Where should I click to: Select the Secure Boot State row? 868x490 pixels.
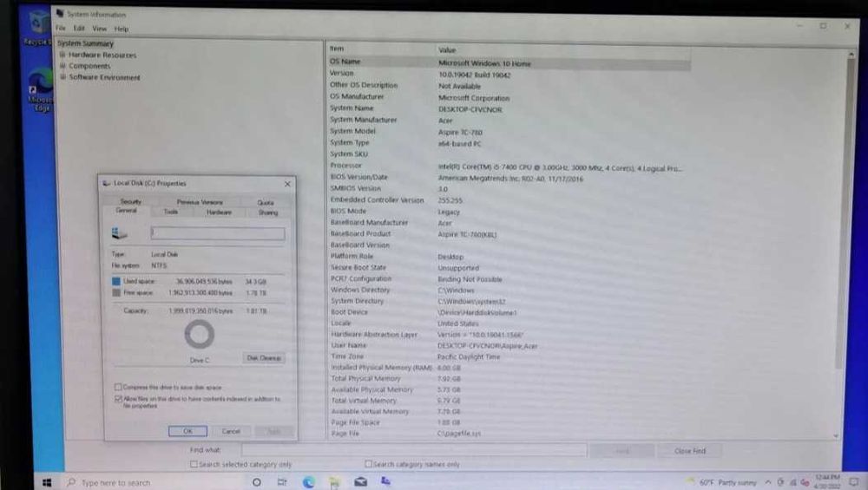click(x=510, y=268)
